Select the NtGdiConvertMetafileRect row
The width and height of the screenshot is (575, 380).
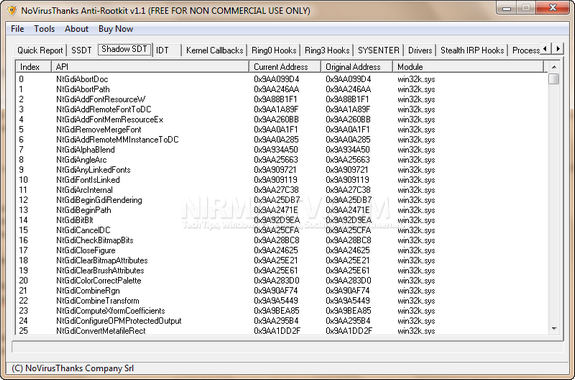pos(281,330)
